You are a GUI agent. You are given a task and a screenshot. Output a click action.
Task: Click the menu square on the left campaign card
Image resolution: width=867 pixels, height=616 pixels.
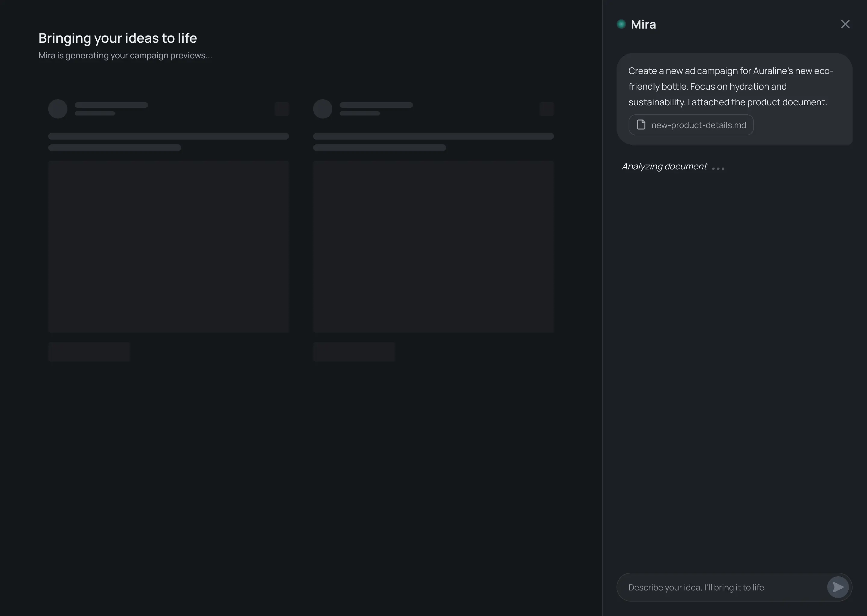coord(281,109)
